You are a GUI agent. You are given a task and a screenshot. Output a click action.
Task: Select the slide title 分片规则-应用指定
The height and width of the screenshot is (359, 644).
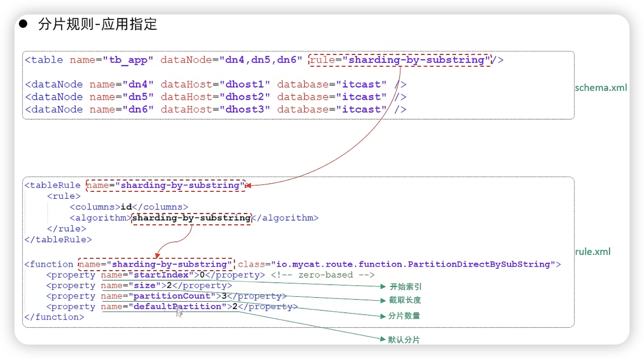(97, 24)
